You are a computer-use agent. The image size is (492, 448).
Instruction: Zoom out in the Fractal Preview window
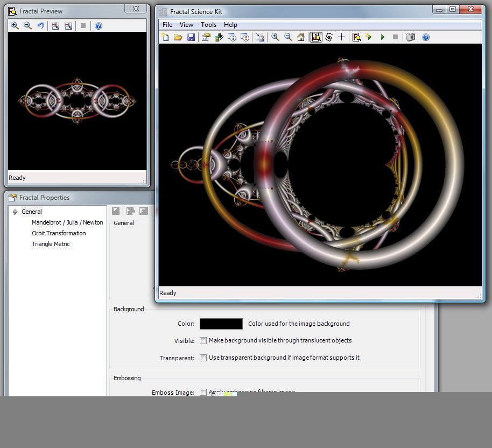pyautogui.click(x=27, y=25)
